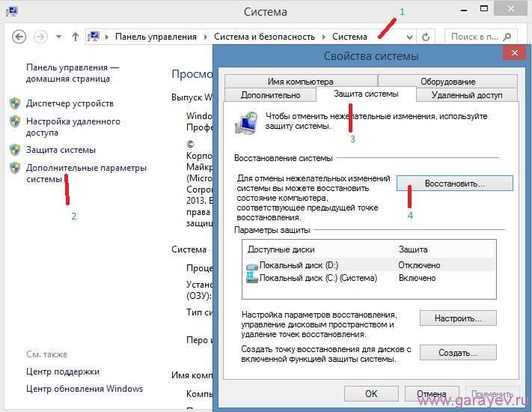
Task: Open Защита системы sidebar link
Action: [x=61, y=150]
